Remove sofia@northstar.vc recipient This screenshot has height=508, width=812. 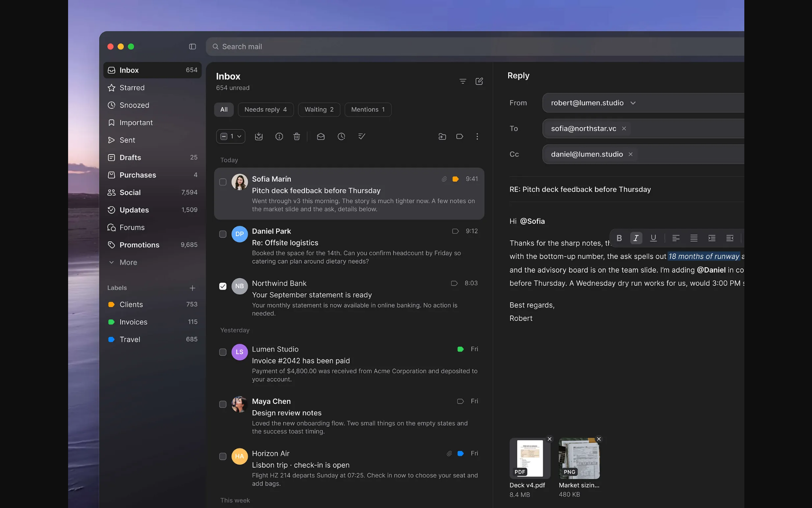624,129
